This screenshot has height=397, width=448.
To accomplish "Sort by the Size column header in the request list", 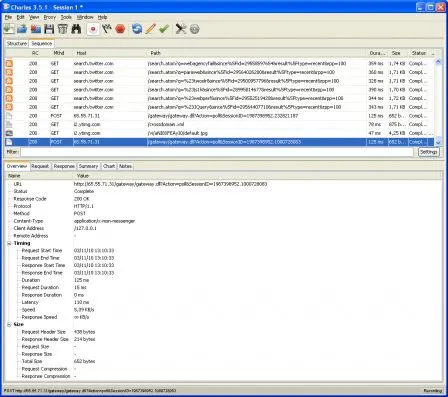I will coord(396,53).
